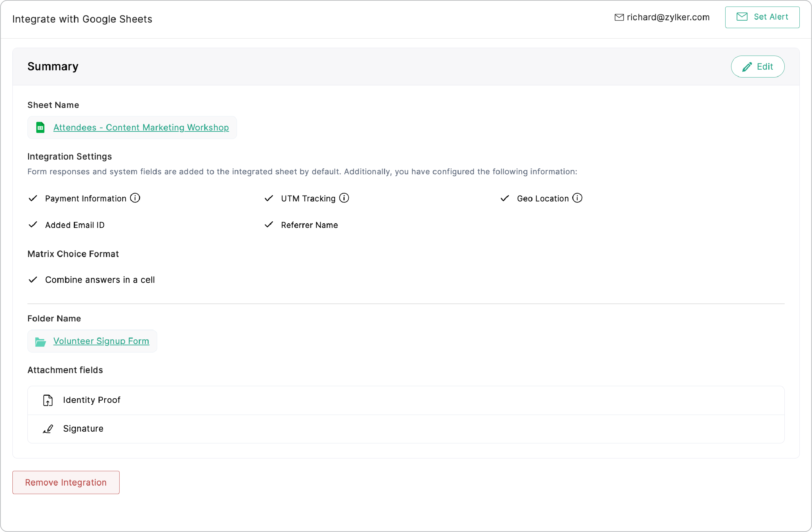
Task: Select the Identity Proof attachment row
Action: (406, 400)
